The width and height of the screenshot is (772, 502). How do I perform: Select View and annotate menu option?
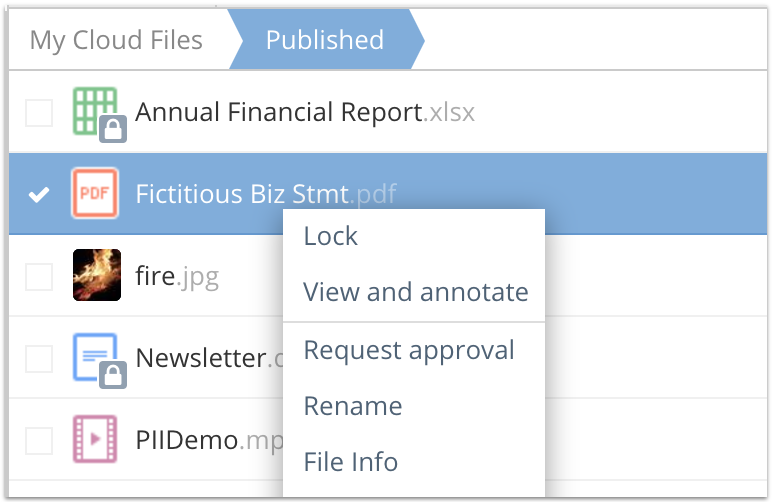pos(415,293)
